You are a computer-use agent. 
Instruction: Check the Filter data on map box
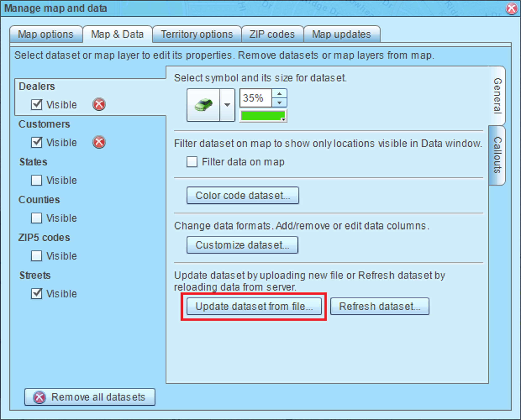coord(192,162)
